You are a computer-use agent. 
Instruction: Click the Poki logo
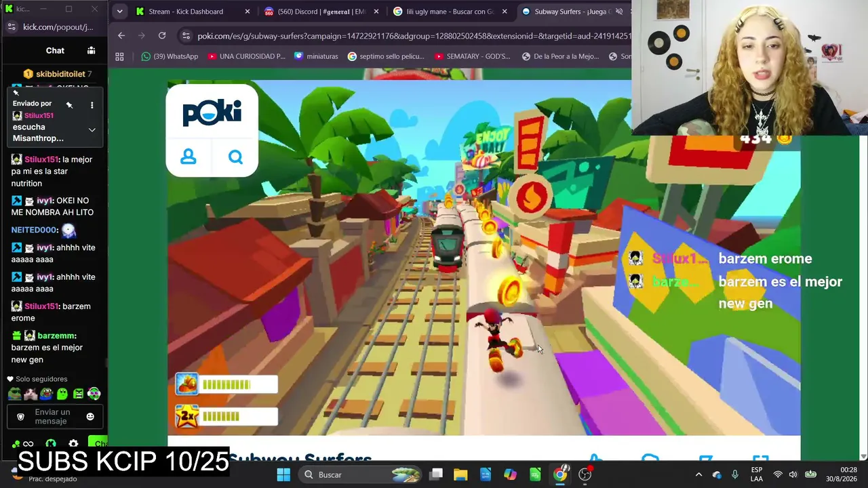click(x=212, y=113)
